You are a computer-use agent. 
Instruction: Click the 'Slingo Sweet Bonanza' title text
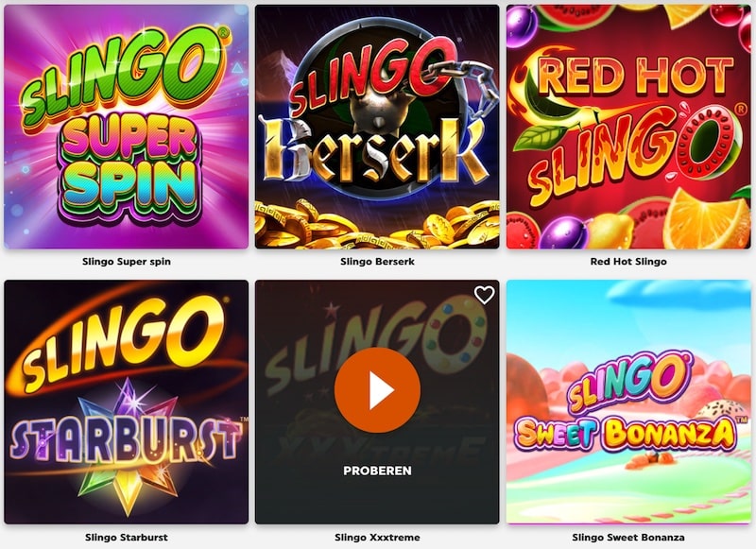click(628, 537)
